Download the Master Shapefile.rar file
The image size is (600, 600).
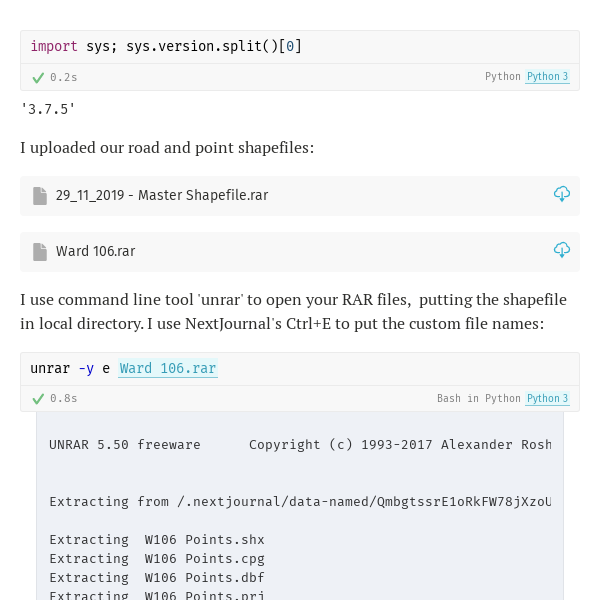tap(562, 194)
